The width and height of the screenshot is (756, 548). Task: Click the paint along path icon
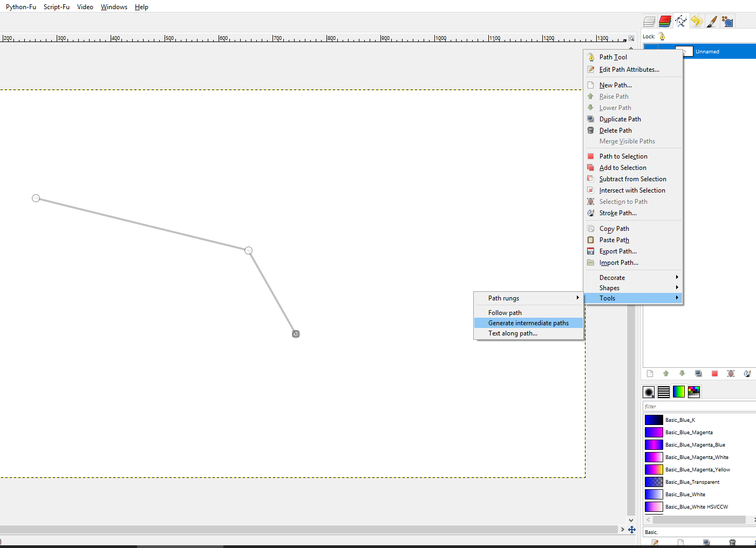click(x=747, y=374)
